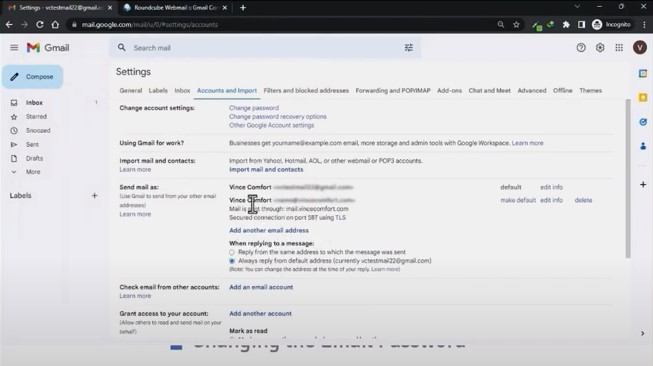This screenshot has height=366, width=653.
Task: Bookmark this page star icon
Action: [516, 25]
